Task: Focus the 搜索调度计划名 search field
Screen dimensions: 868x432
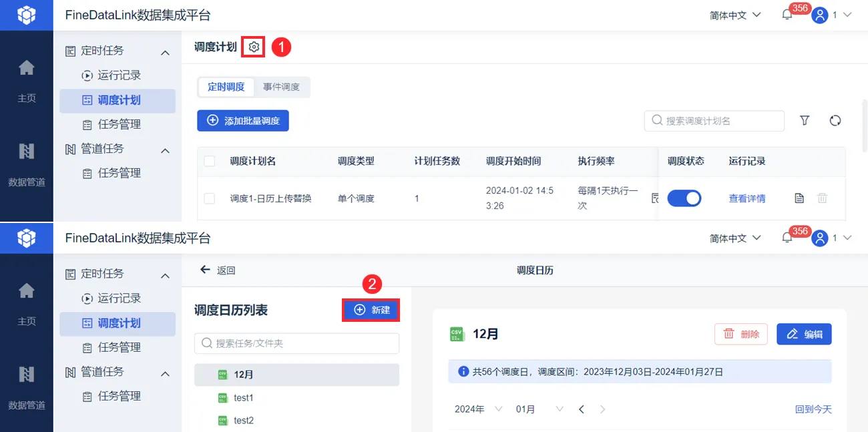Action: pyautogui.click(x=714, y=121)
